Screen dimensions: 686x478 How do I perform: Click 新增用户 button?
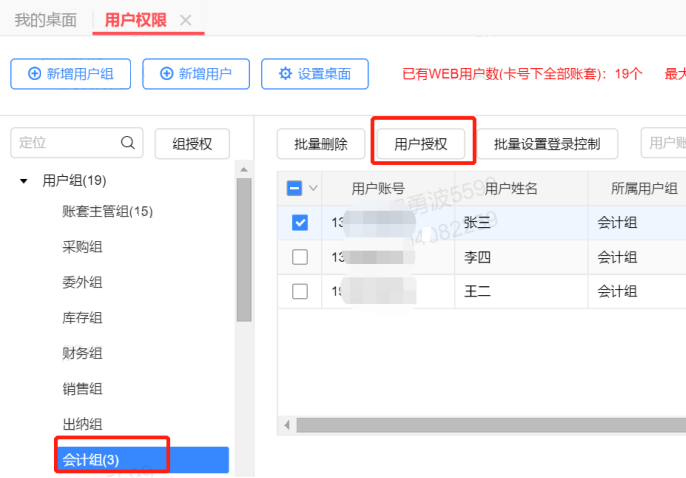(x=196, y=74)
